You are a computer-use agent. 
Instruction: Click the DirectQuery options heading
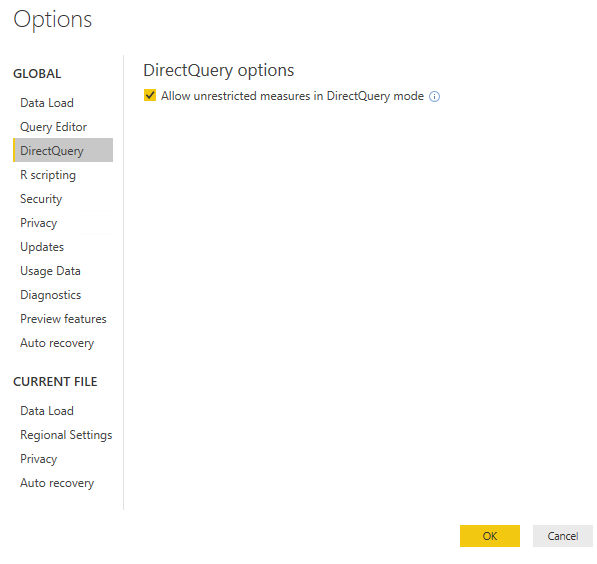219,70
